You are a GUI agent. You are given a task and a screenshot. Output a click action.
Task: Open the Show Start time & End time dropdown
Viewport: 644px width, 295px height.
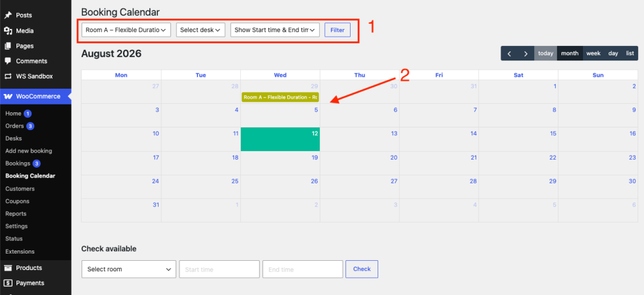tap(275, 30)
